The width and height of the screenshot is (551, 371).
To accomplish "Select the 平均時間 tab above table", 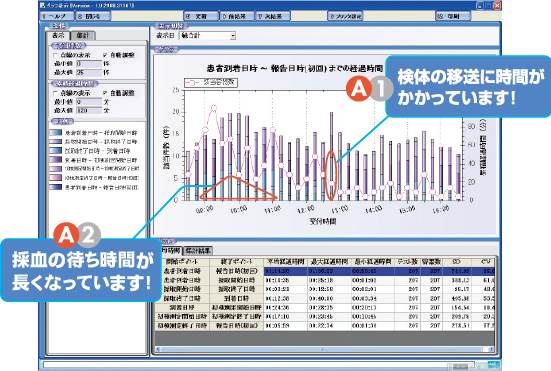I will tap(170, 250).
